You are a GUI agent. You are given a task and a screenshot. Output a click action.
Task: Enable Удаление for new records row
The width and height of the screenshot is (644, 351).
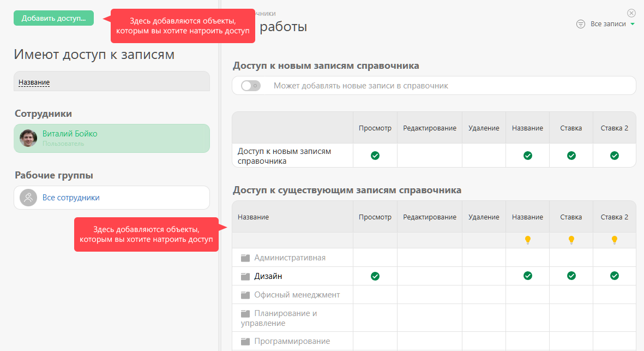click(x=484, y=156)
